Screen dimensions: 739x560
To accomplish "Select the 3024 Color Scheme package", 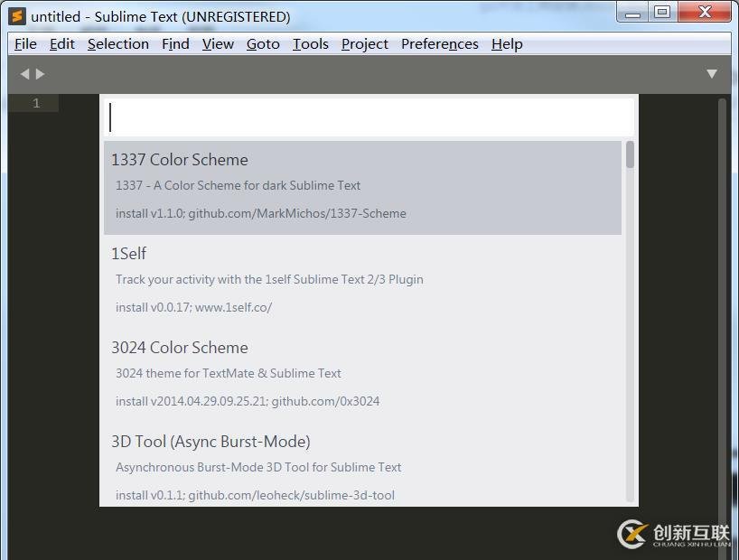I will tap(362, 375).
